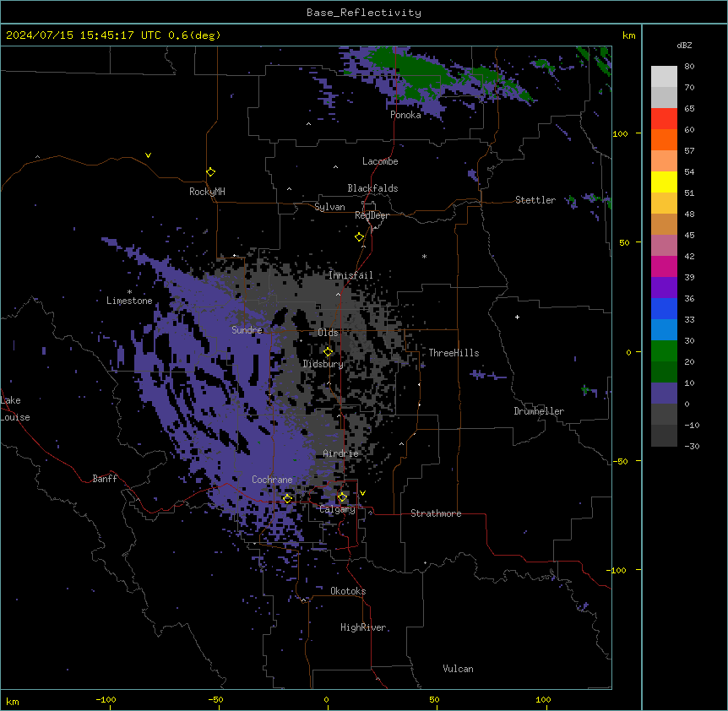This screenshot has width=728, height=711.
Task: Click the Didsbury city label
Action: tap(323, 364)
